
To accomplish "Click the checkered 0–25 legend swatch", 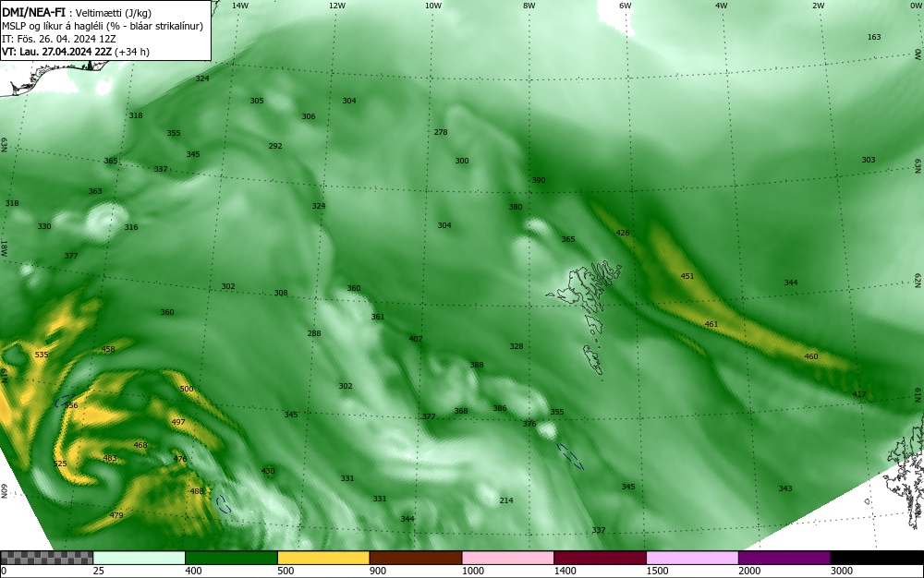I will [46, 558].
